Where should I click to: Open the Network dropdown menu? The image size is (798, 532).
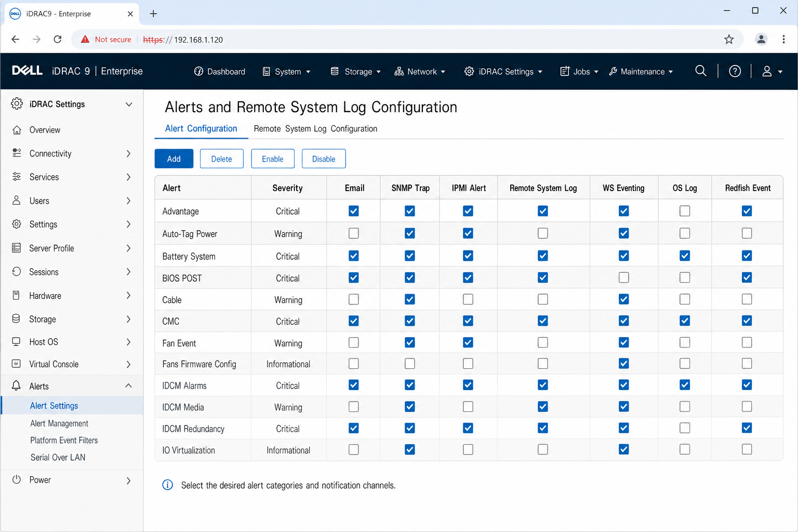click(420, 71)
